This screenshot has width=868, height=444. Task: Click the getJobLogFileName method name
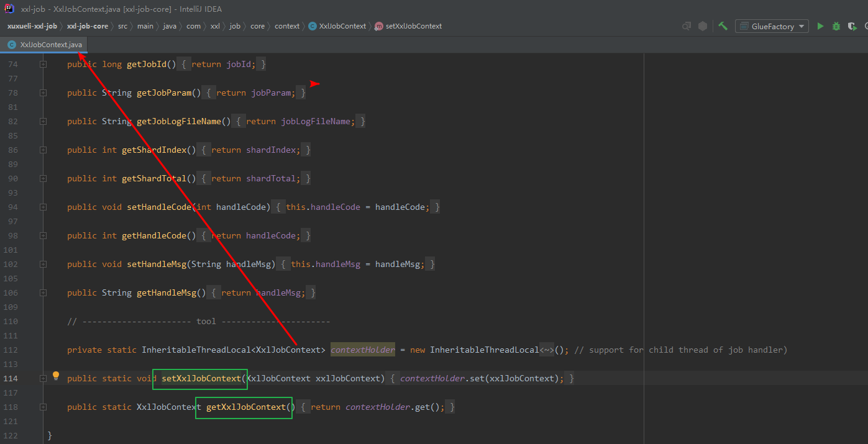179,121
